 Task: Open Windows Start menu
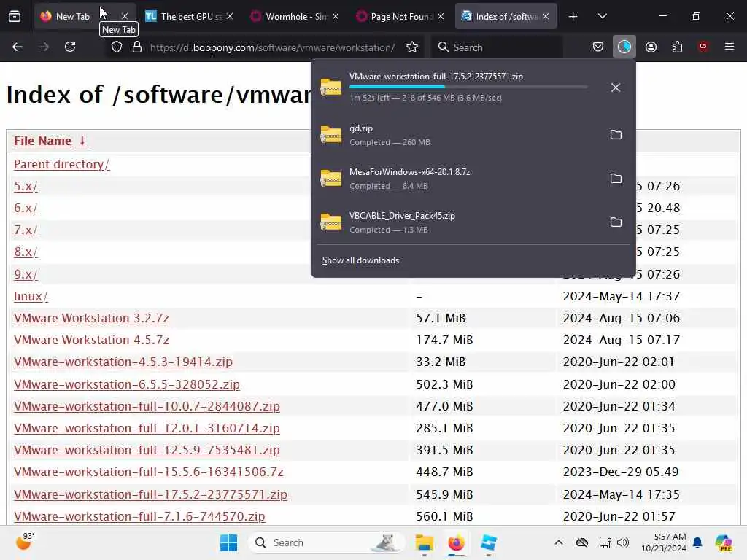[228, 542]
